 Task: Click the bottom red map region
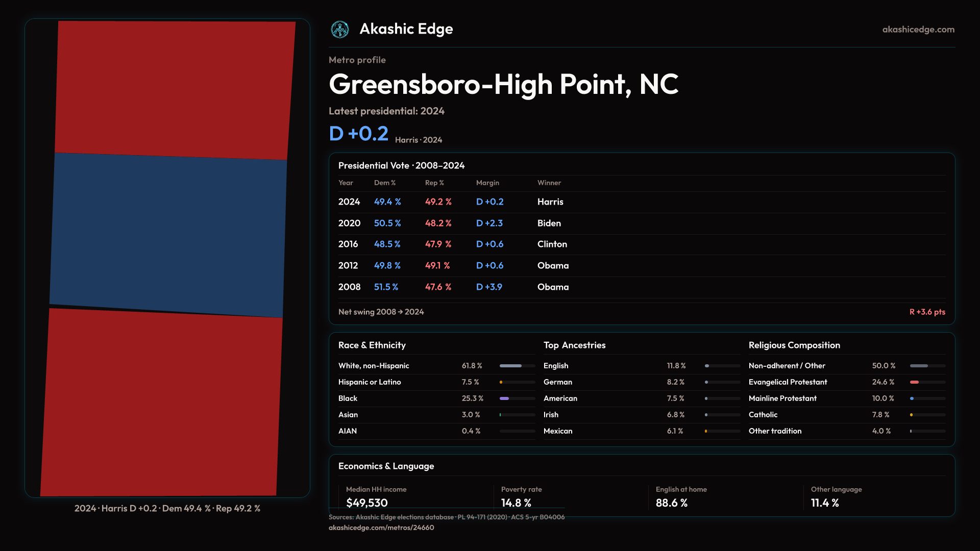[161, 403]
